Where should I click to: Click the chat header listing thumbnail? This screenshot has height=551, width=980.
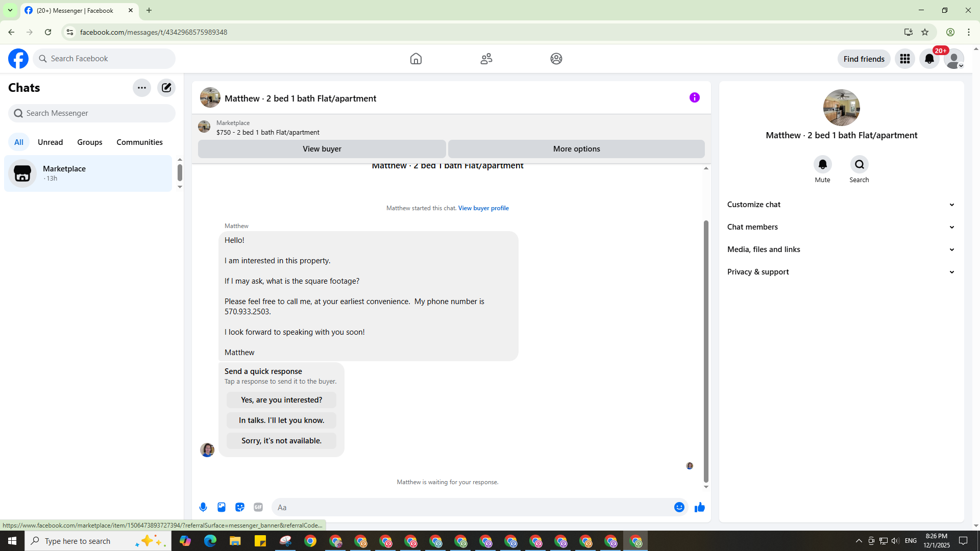pyautogui.click(x=210, y=97)
